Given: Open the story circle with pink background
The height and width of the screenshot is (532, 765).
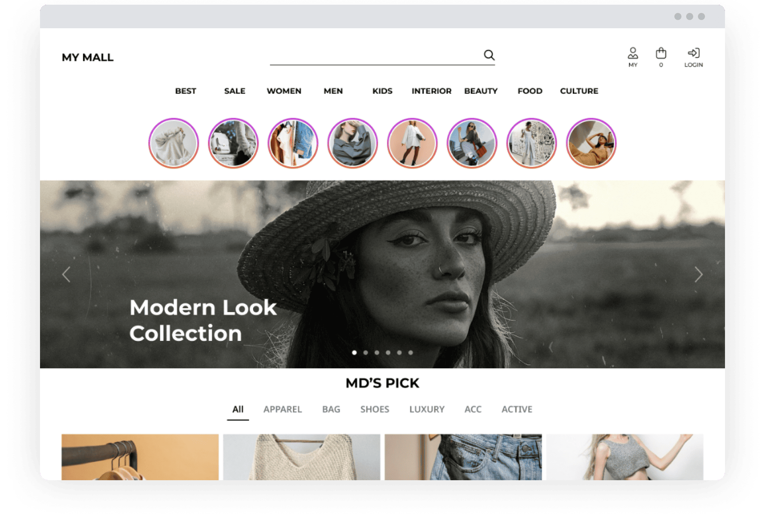Looking at the screenshot, I should [x=412, y=143].
